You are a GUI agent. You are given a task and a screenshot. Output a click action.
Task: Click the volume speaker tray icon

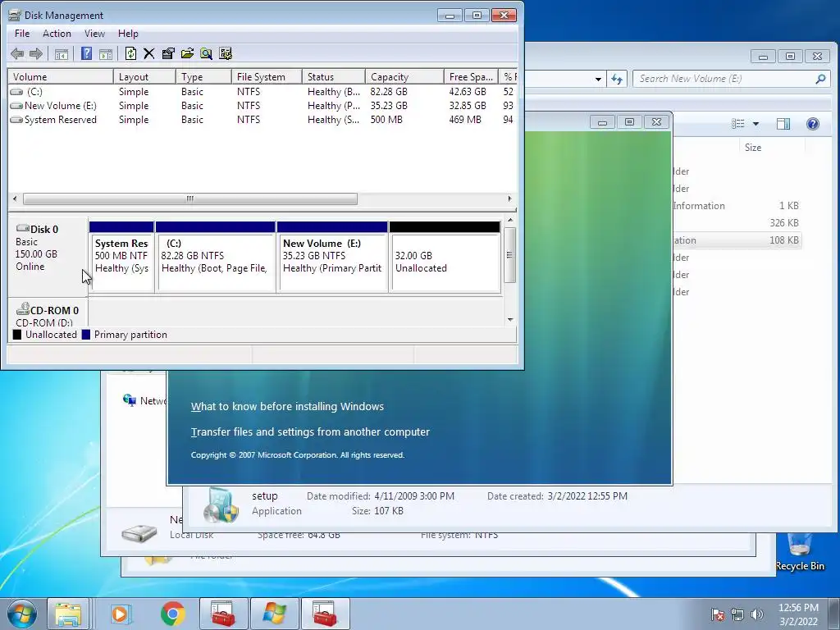click(x=757, y=614)
